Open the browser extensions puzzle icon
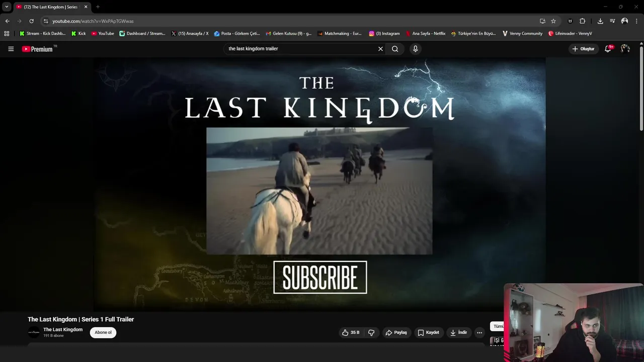This screenshot has width=644, height=362. pos(582,21)
